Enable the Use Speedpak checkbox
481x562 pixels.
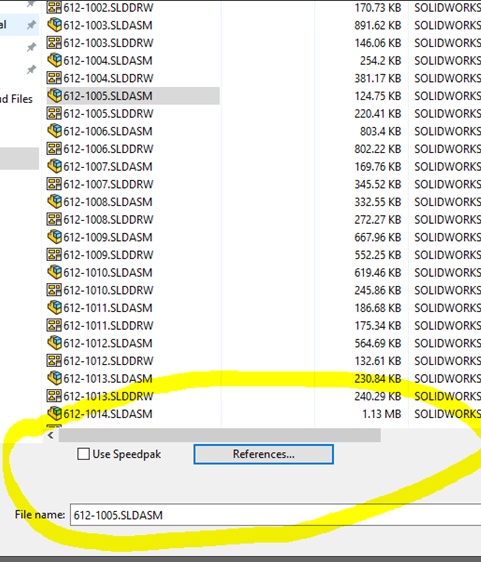tap(84, 454)
